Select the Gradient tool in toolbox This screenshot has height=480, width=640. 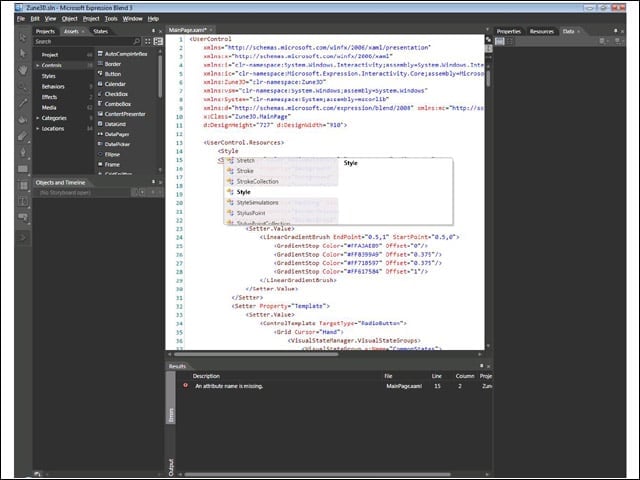pos(23,136)
